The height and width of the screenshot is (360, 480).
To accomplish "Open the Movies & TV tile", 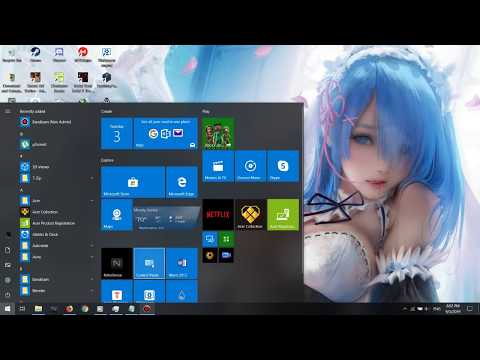I will 218,166.
